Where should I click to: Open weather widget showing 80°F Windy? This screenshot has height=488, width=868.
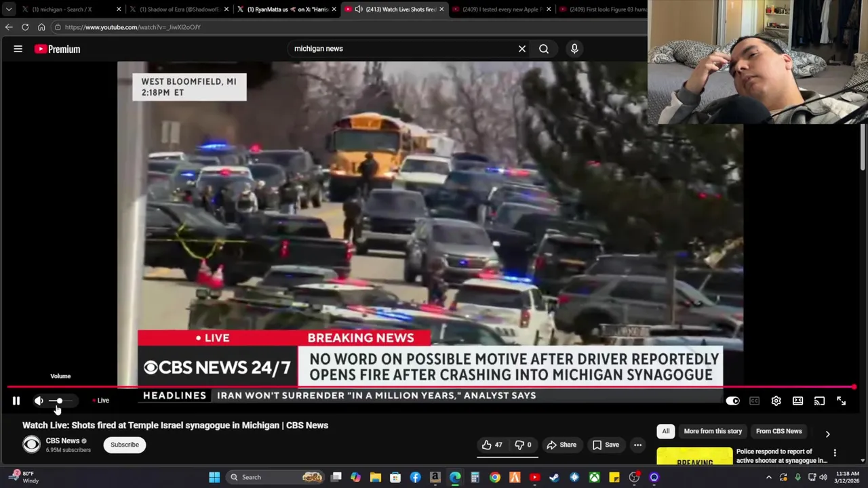click(24, 477)
